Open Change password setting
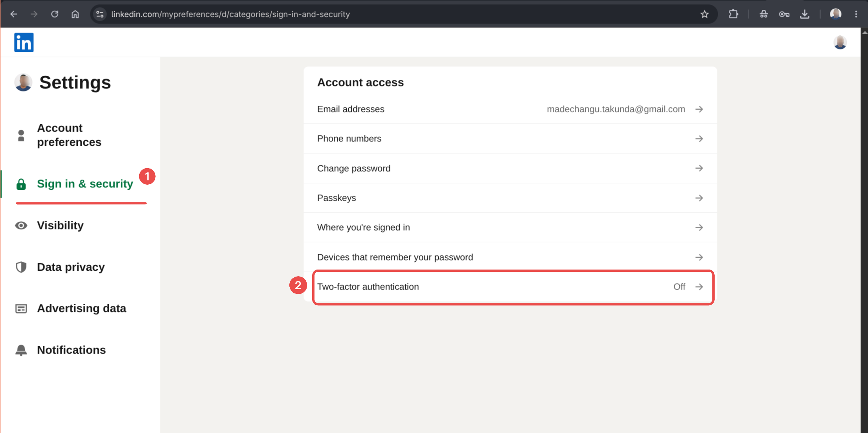The image size is (868, 433). [x=510, y=168]
